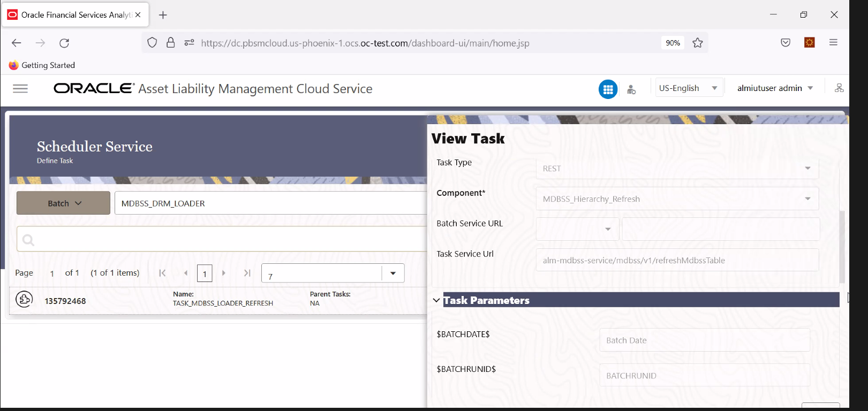Viewport: 868px width, 411px height.
Task: Click the View Task panel scrollbar
Action: click(x=842, y=247)
